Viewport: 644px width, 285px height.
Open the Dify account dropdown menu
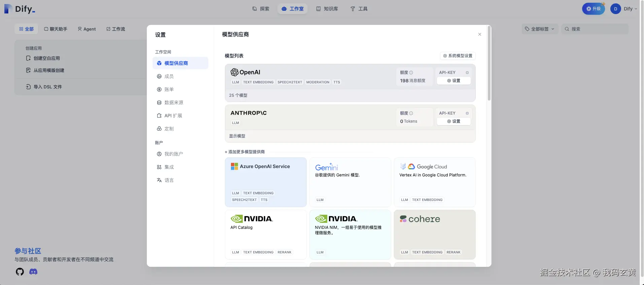point(630,9)
